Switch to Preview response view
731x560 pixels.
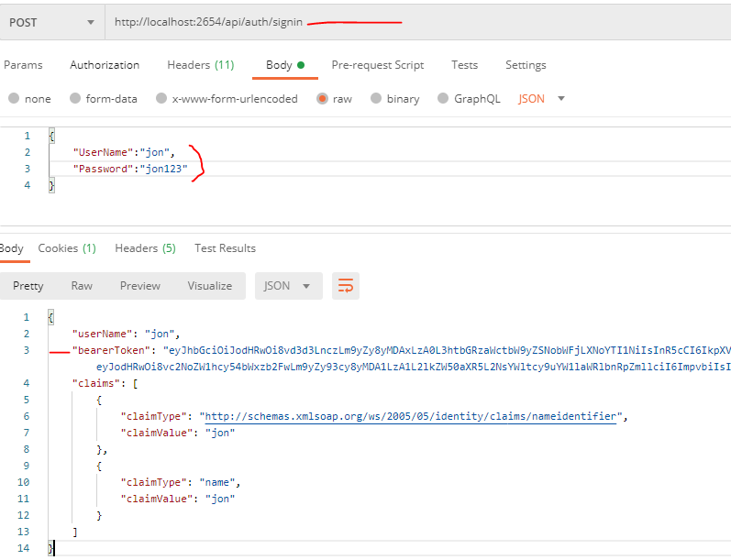tap(139, 286)
